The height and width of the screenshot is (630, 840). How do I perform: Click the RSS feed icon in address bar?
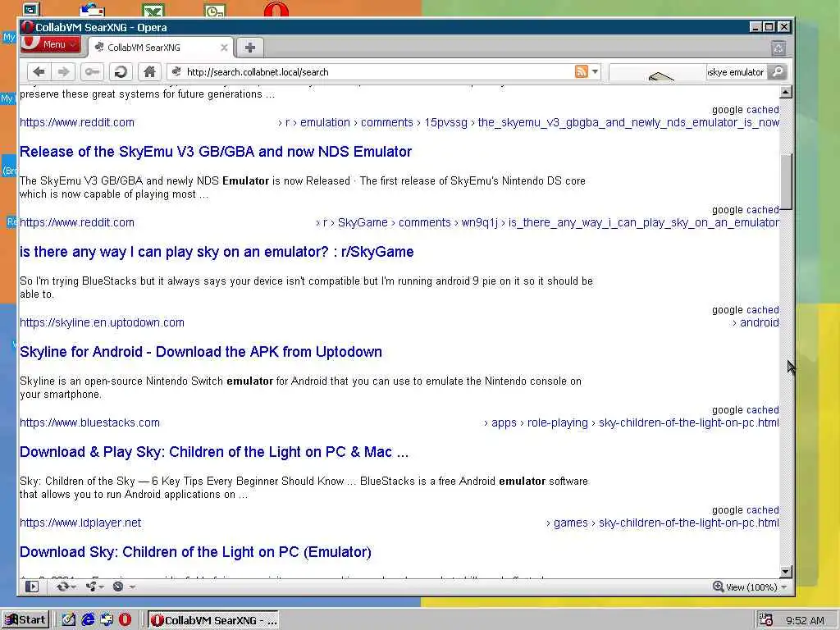[x=582, y=71]
